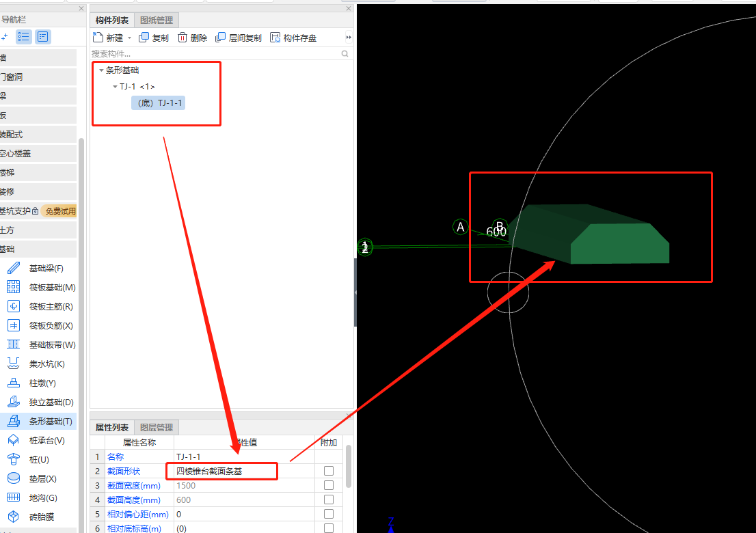Select the 基础梁(F) tool icon
The image size is (756, 533).
click(14, 268)
